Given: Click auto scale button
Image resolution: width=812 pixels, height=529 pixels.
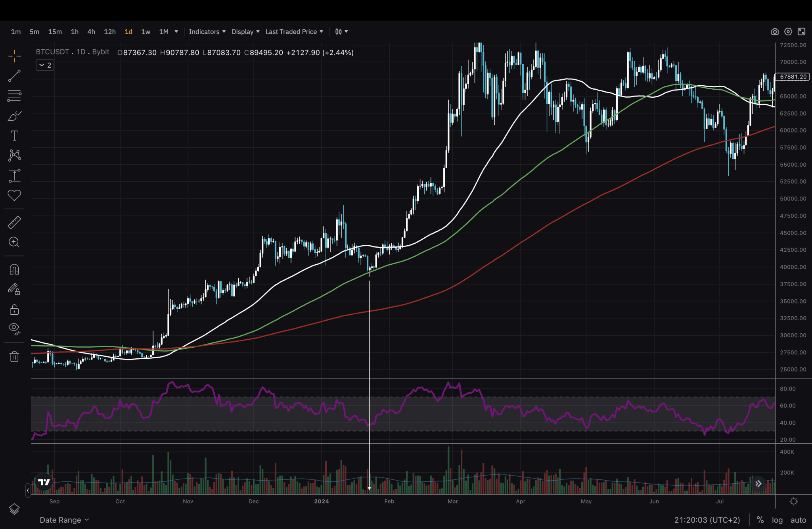Looking at the screenshot, I should coord(798,520).
